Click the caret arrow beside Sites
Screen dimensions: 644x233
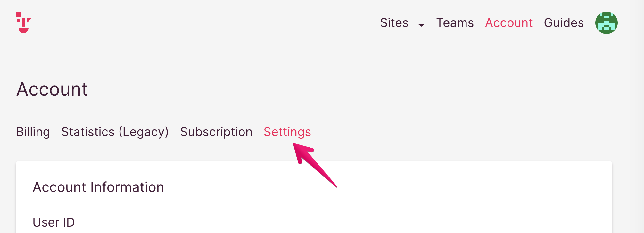[x=421, y=25]
